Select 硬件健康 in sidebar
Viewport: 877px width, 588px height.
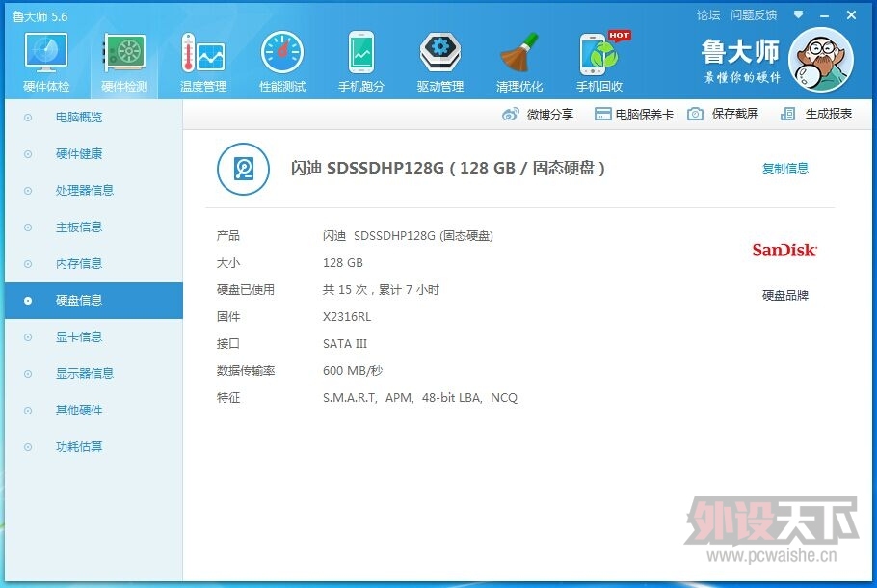tap(93, 154)
